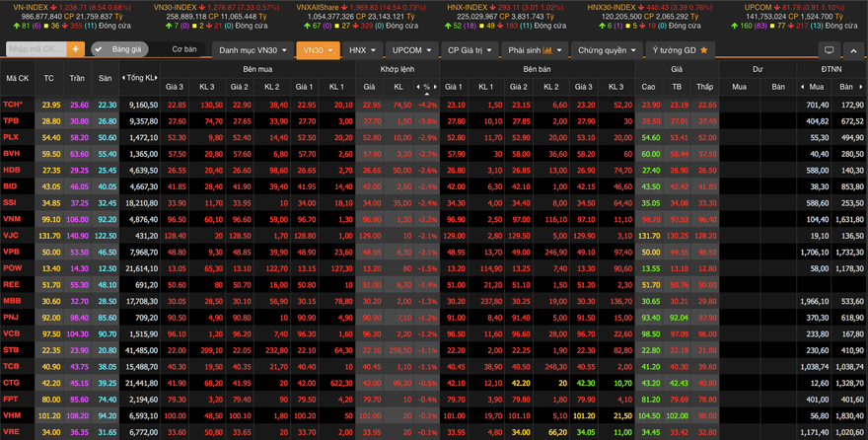868x440 pixels.
Task: Click the orange plus add-symbol button
Action: [76, 49]
